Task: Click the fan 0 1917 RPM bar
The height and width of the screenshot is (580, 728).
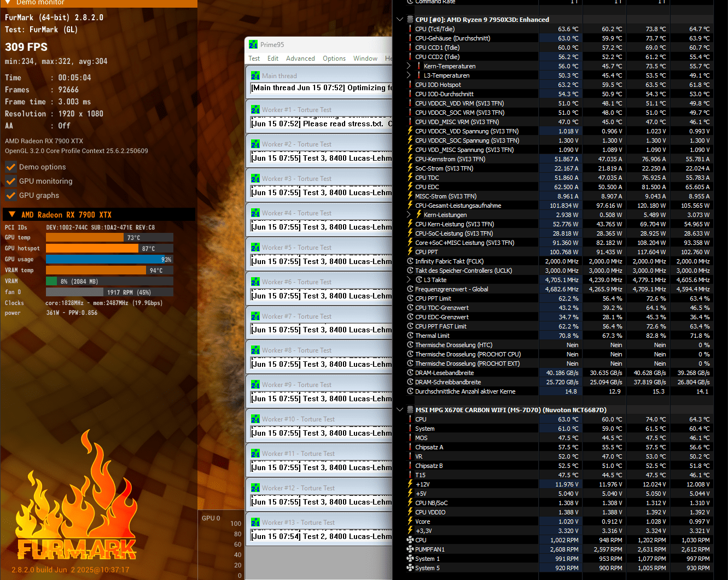Action: coord(109,292)
